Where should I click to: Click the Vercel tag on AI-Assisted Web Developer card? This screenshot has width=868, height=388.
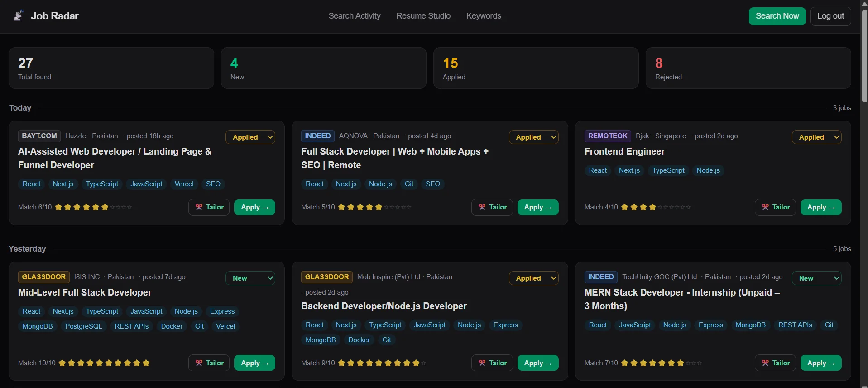184,184
